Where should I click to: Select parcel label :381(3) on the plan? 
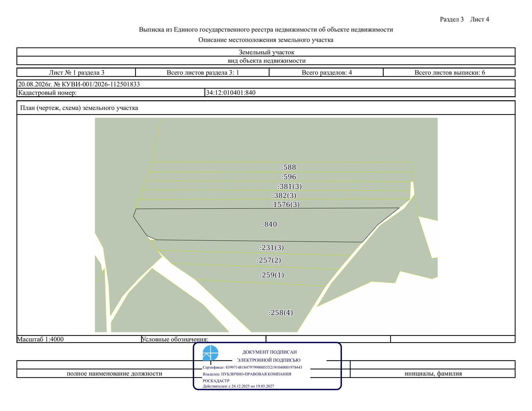coord(289,187)
